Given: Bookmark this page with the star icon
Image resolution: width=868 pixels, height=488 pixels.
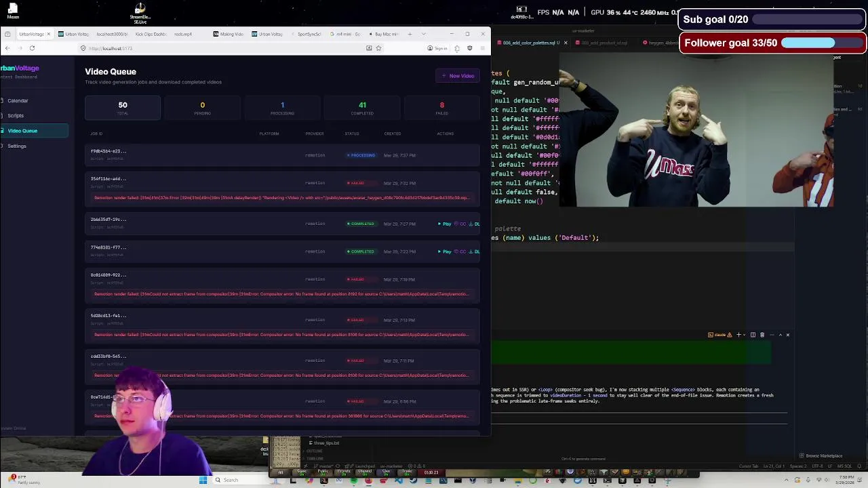Looking at the screenshot, I should coord(378,48).
